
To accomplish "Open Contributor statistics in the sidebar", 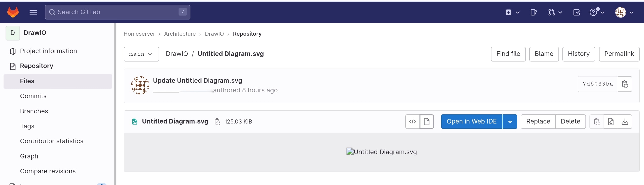I will pos(52,141).
